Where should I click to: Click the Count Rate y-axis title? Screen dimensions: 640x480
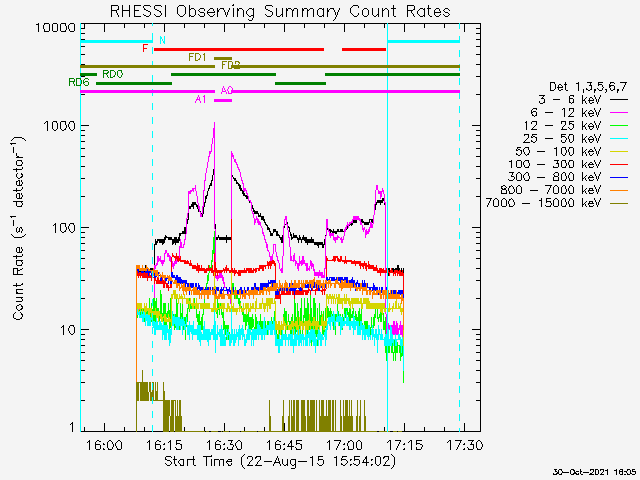pyautogui.click(x=18, y=228)
